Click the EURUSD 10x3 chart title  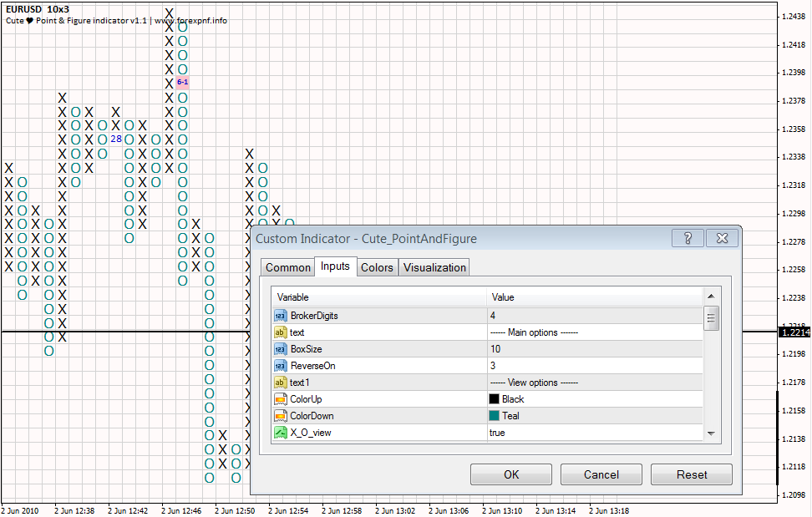click(38, 9)
